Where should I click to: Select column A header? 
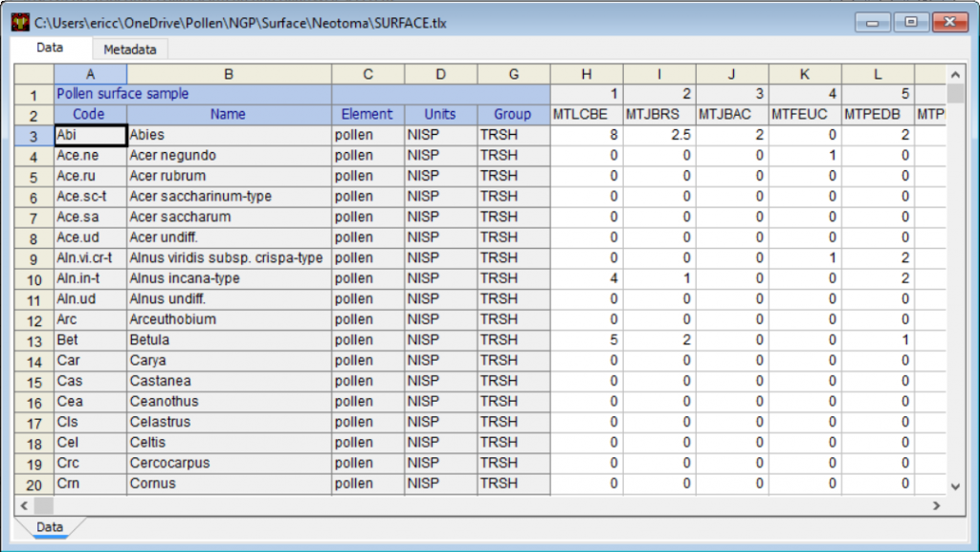point(91,75)
